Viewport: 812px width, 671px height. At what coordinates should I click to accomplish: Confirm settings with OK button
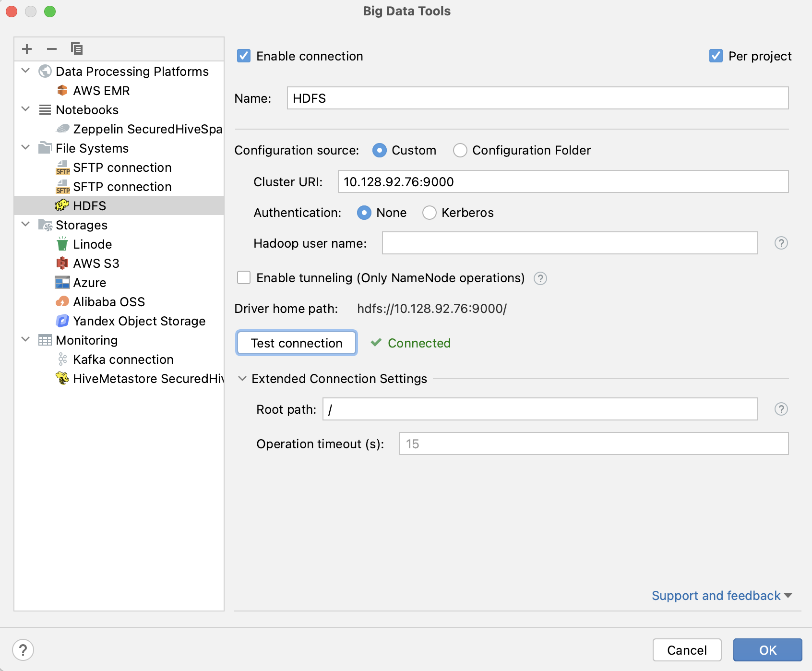click(x=767, y=650)
